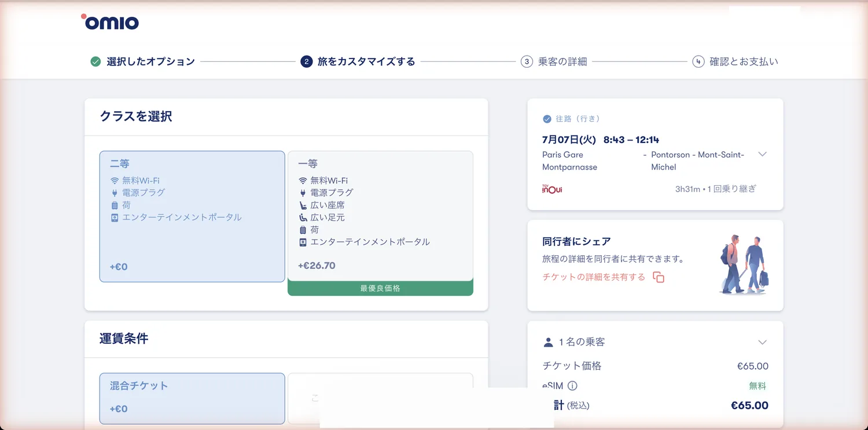Image resolution: width=868 pixels, height=430 pixels.
Task: Click luggage icon in 二等 card
Action: pyautogui.click(x=115, y=205)
